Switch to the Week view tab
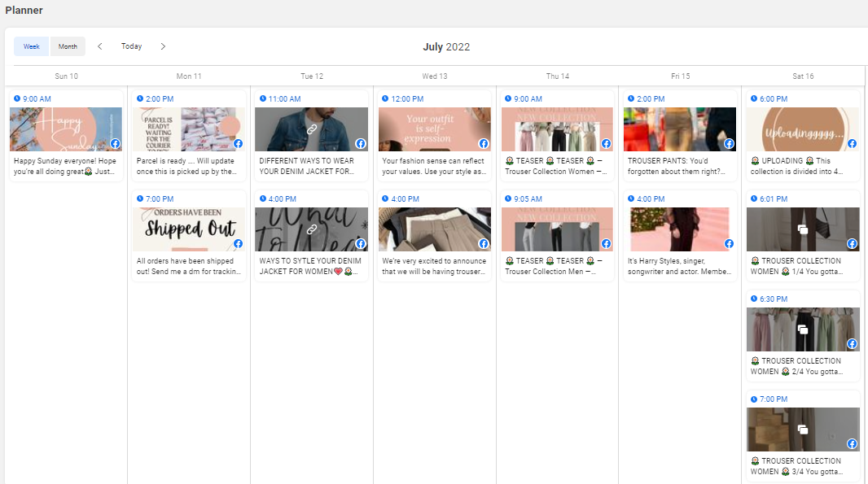This screenshot has height=484, width=868. [x=32, y=46]
